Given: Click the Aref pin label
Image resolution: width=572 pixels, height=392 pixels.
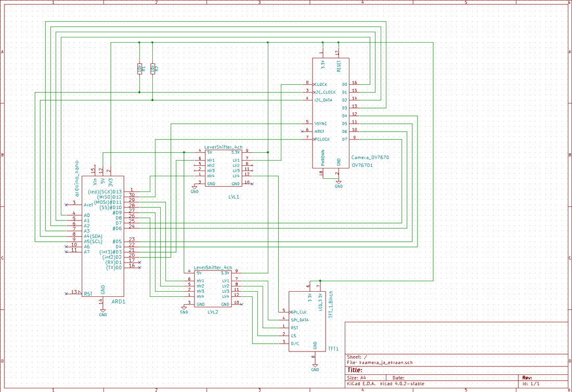Looking at the screenshot, I should pyautogui.click(x=88, y=205).
